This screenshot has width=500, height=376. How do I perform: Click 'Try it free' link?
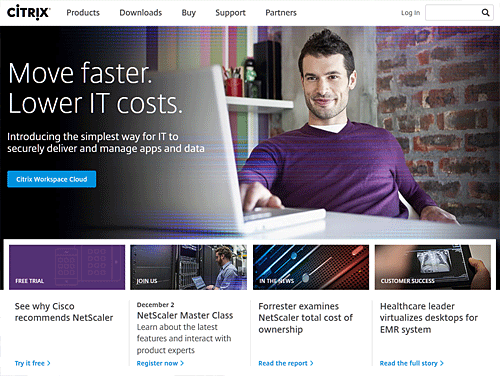pyautogui.click(x=33, y=363)
